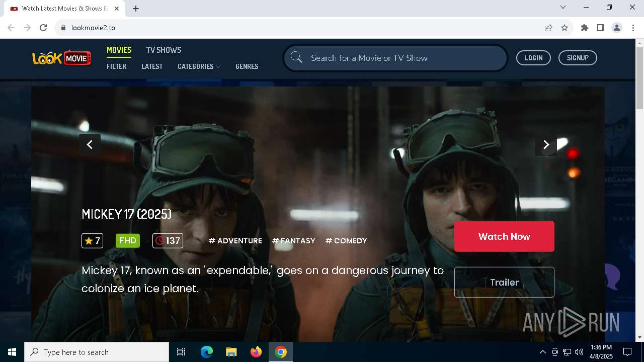Click the Windows taskbar search box
644x362 pixels.
pos(97,352)
